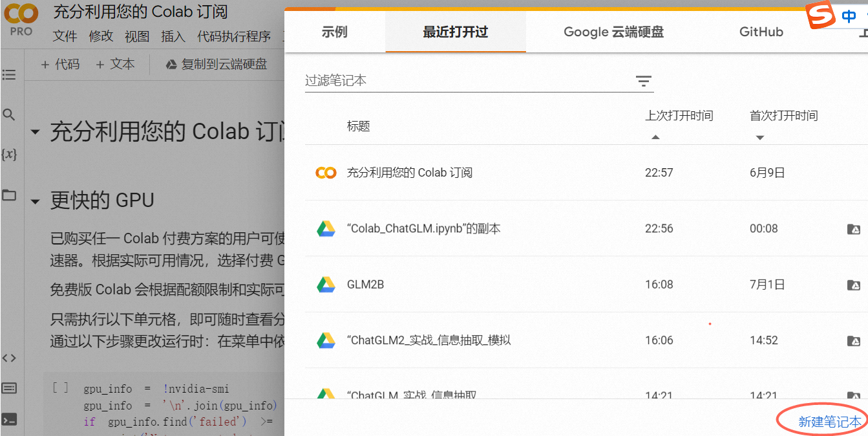Click the Sogou input method S icon

pos(820,16)
